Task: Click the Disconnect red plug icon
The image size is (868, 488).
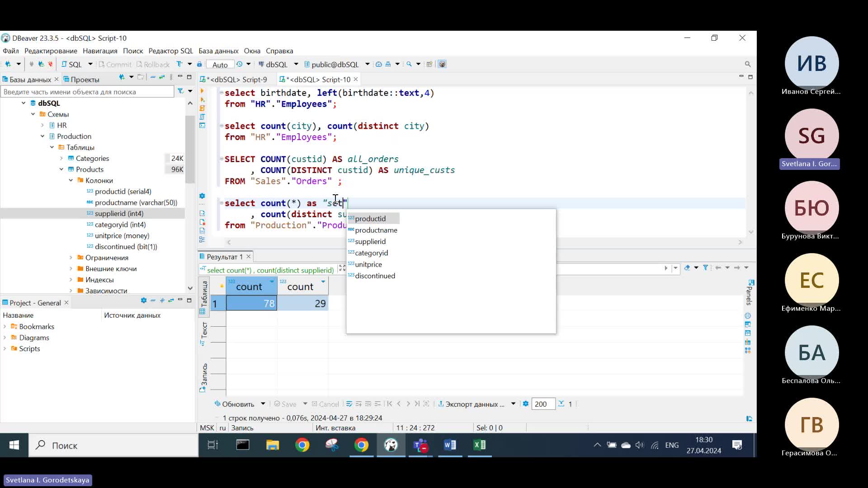Action: point(50,64)
